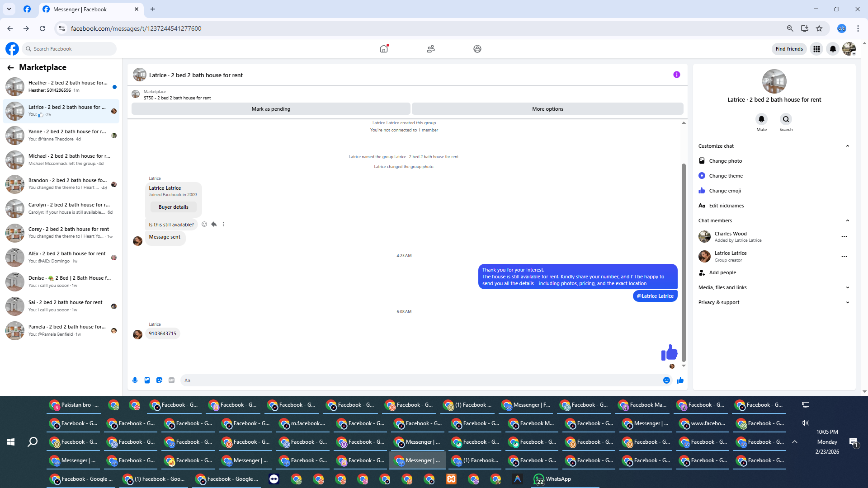The height and width of the screenshot is (488, 868).
Task: Mute this conversation with the bell
Action: [x=761, y=119]
